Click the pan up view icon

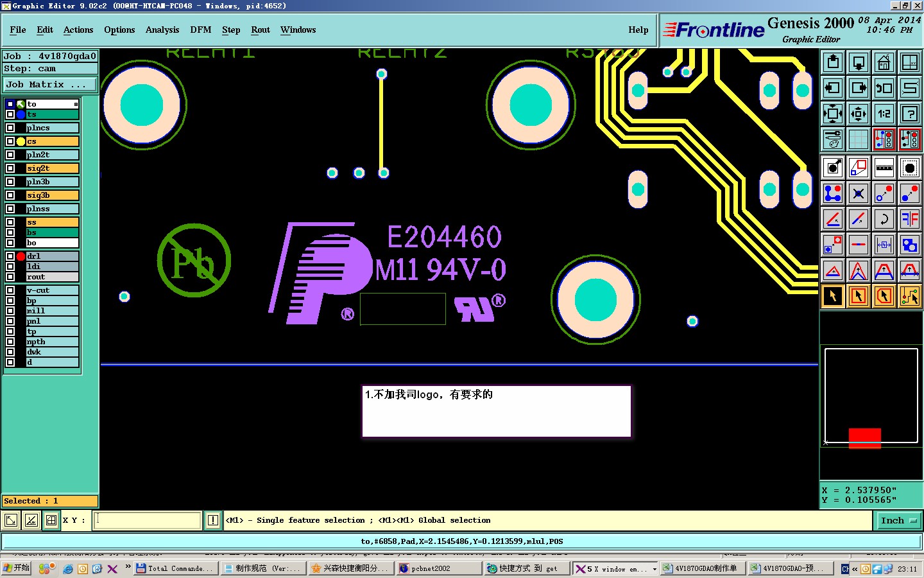833,62
